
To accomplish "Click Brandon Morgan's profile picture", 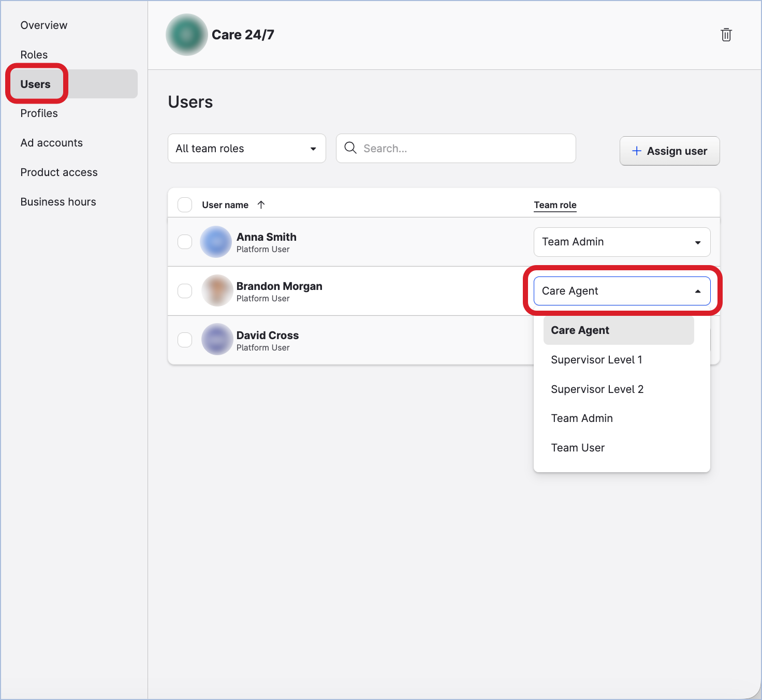I will click(x=217, y=291).
